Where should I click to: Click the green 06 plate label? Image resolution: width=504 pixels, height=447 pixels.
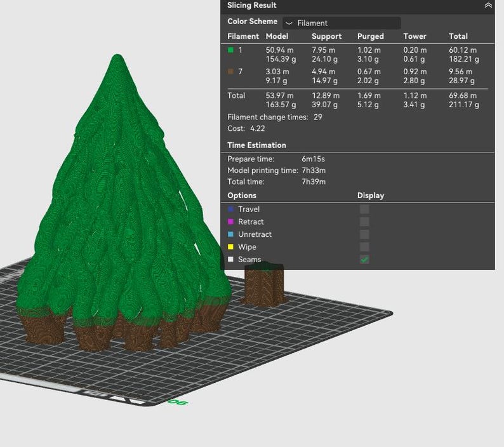178,402
